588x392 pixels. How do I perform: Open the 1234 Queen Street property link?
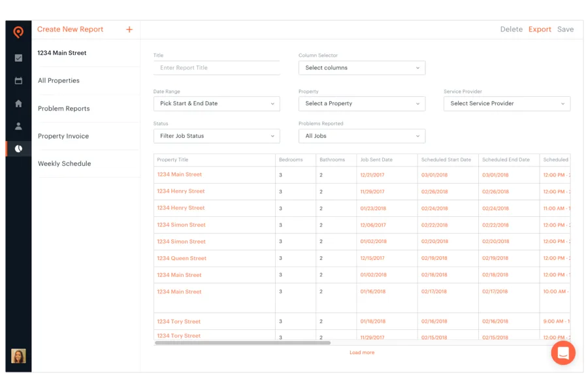coord(182,259)
